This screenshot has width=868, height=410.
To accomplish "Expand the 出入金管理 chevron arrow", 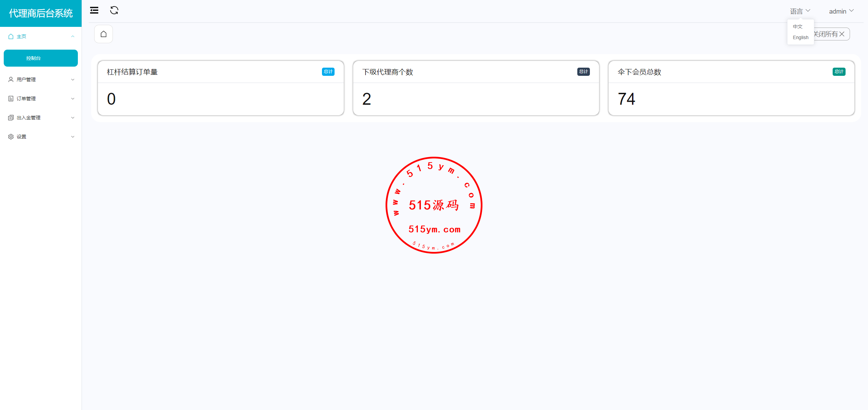I will (x=72, y=118).
